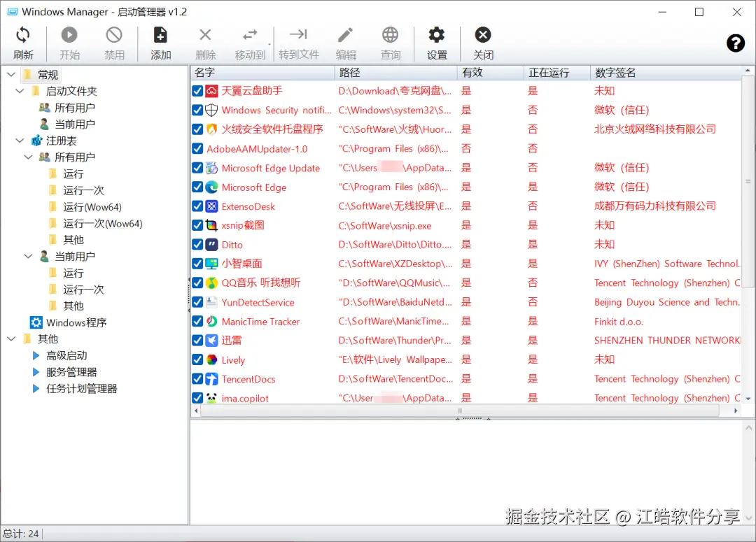
Task: Click the Lively wallpaper colorful icon
Action: click(211, 360)
